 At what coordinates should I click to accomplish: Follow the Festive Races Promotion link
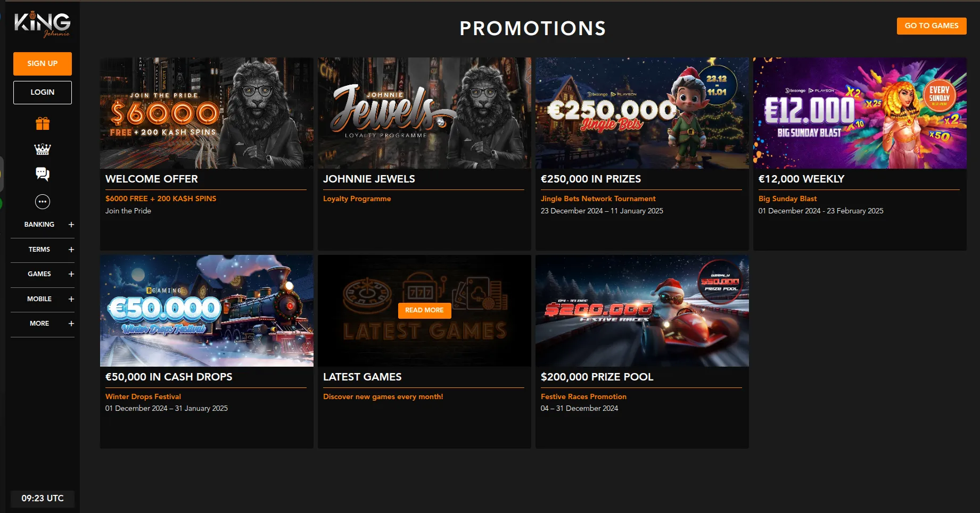click(583, 396)
